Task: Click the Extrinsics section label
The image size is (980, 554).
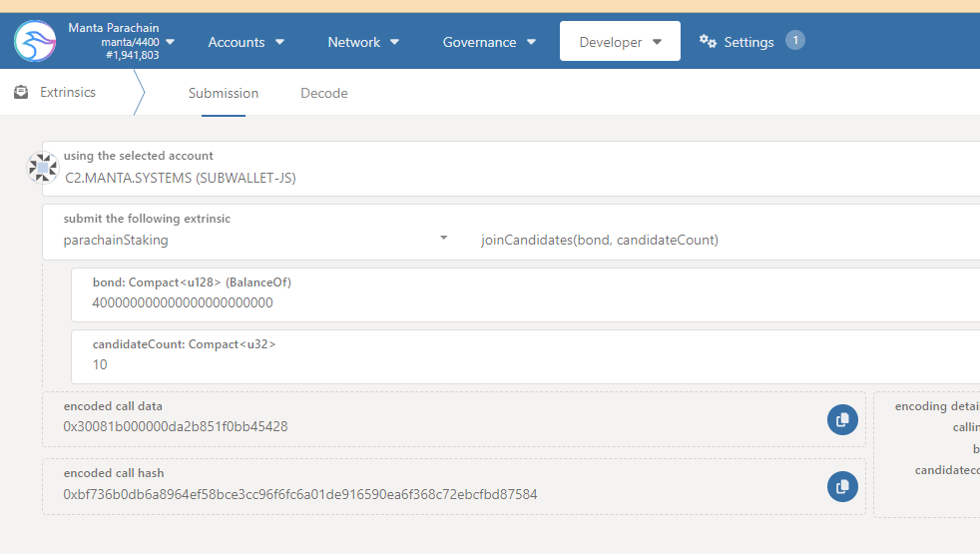Action: tap(68, 93)
